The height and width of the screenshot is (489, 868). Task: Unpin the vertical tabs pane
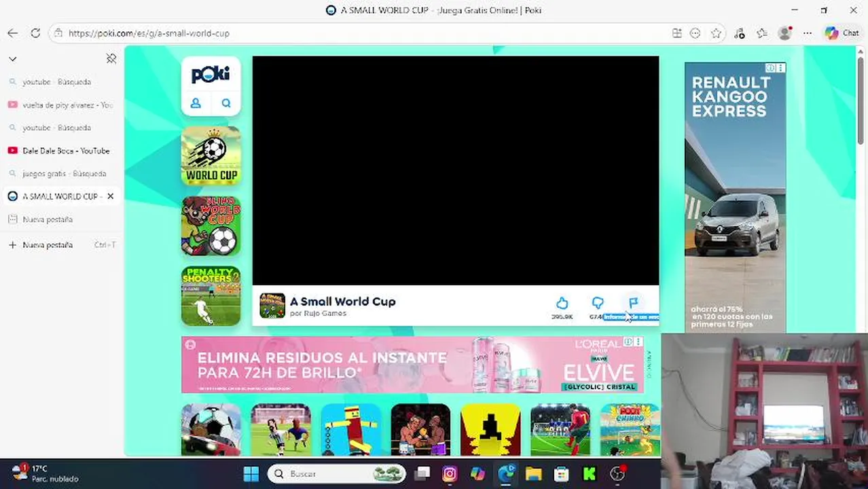[111, 59]
